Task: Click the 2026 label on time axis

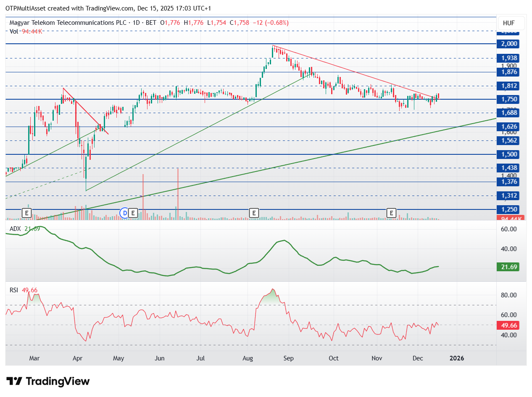Action: point(457,358)
